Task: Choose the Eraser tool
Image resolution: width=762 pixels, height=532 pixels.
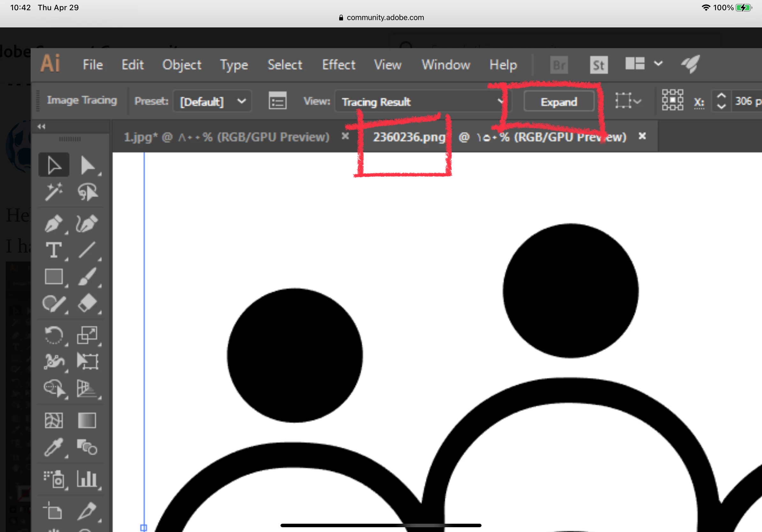Action: pos(87,303)
